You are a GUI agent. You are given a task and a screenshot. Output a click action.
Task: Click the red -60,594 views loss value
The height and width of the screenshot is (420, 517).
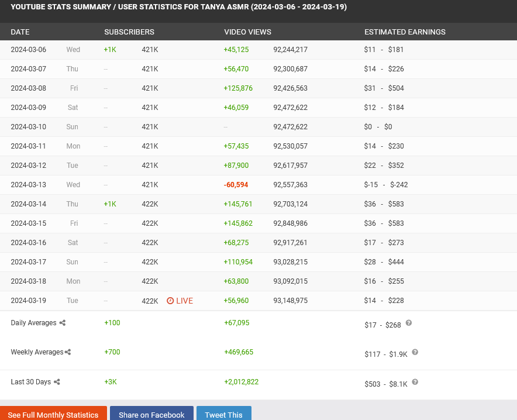(236, 185)
